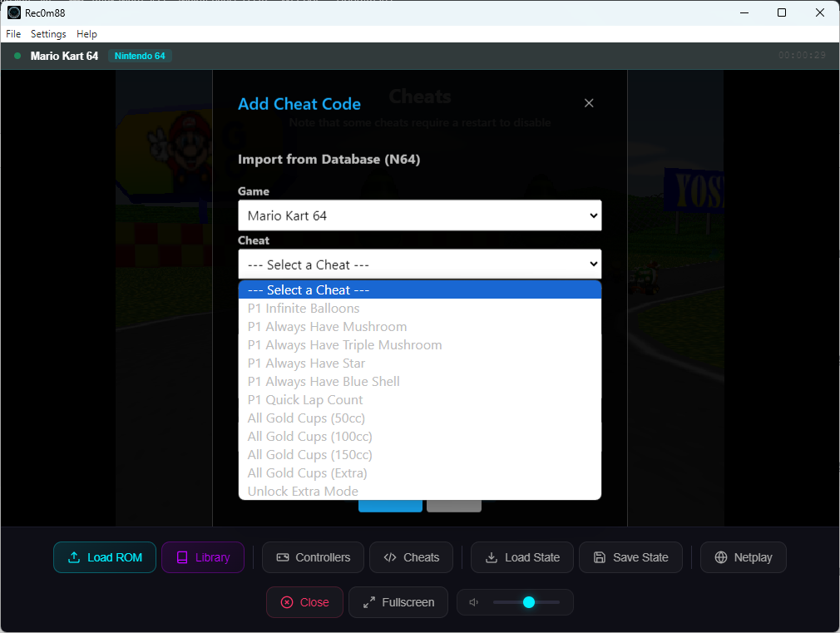840x633 pixels.
Task: Open the Game dropdown showing Mario Kart 64
Action: click(x=419, y=215)
